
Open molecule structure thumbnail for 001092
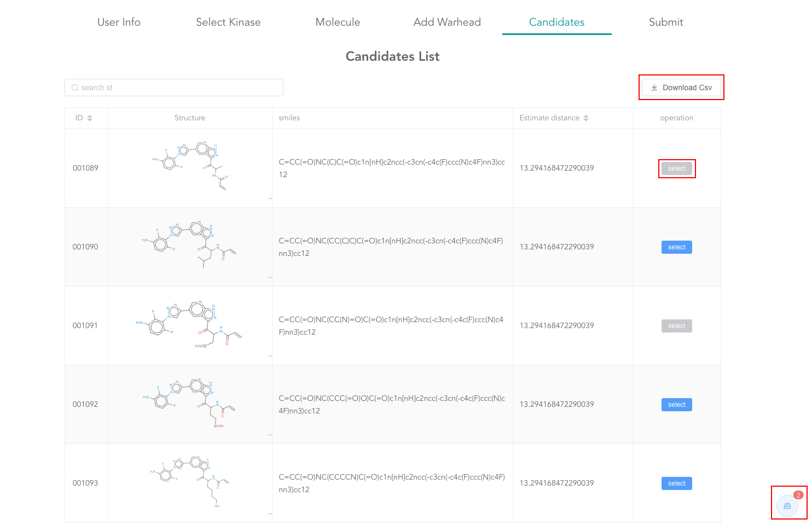(x=190, y=403)
